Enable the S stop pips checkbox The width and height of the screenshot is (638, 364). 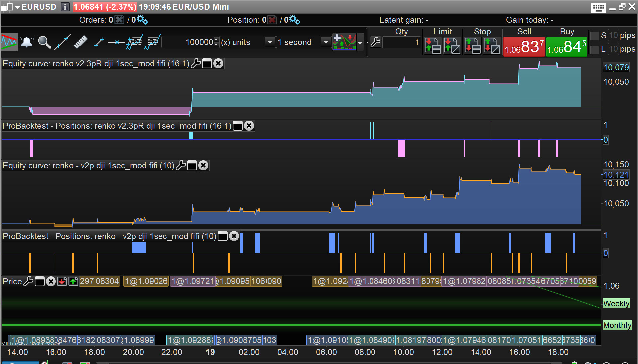(595, 35)
